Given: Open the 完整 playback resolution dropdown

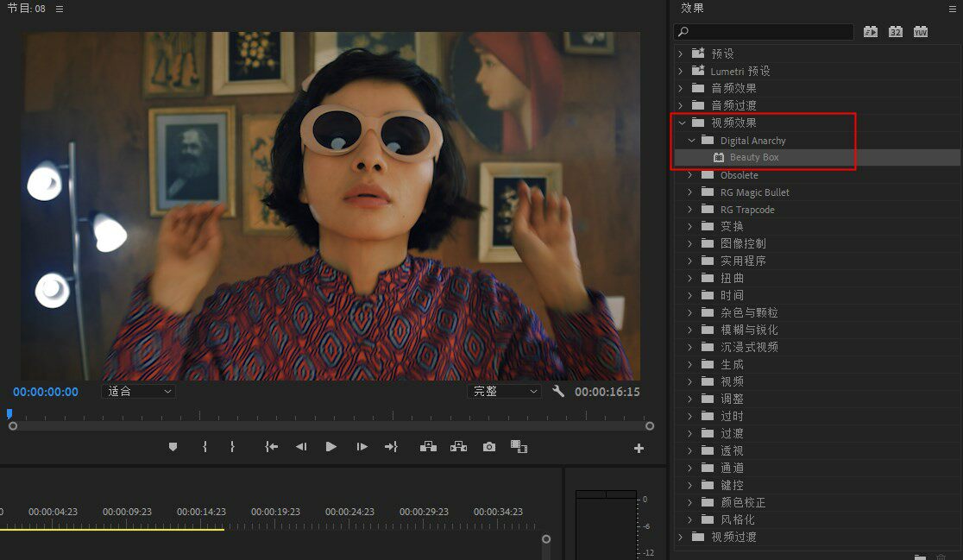Looking at the screenshot, I should (504, 392).
